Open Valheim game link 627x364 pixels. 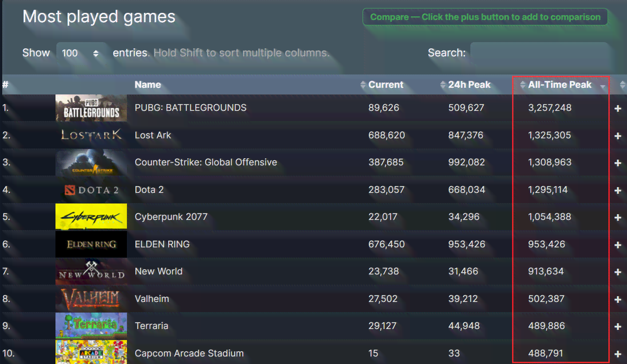(x=152, y=299)
